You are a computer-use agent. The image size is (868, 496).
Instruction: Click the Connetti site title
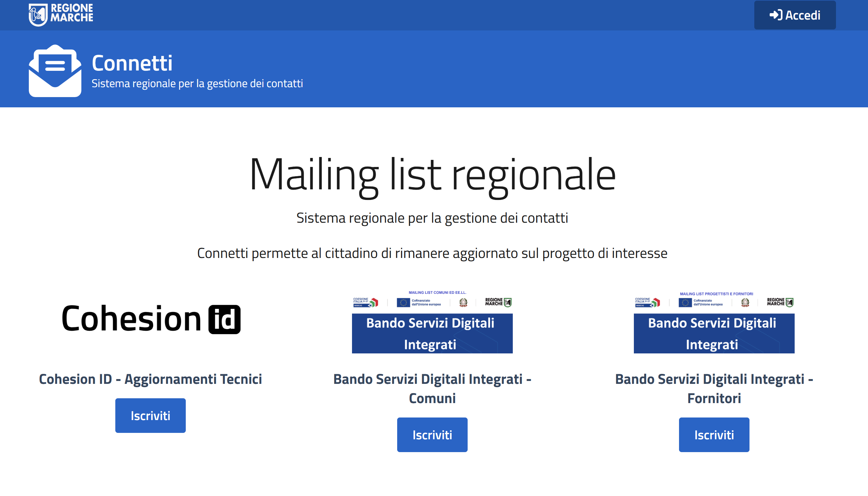click(x=132, y=63)
